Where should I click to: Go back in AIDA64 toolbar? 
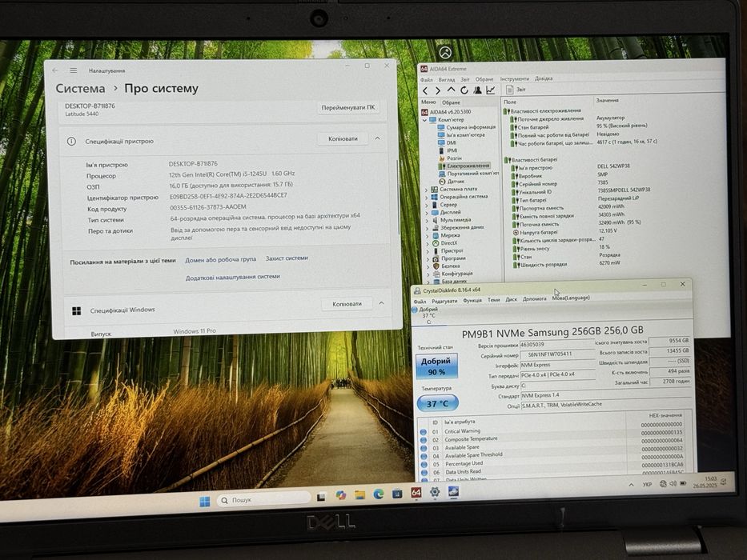click(x=425, y=90)
